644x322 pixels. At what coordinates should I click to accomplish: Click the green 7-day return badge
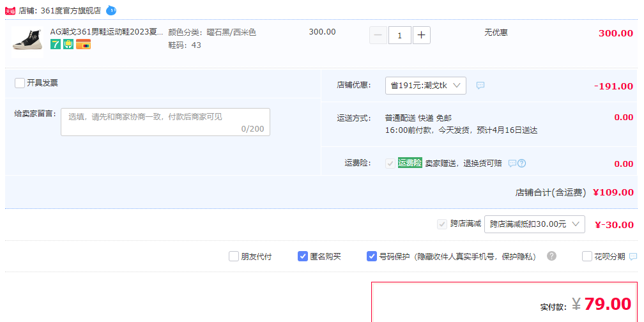(56, 44)
